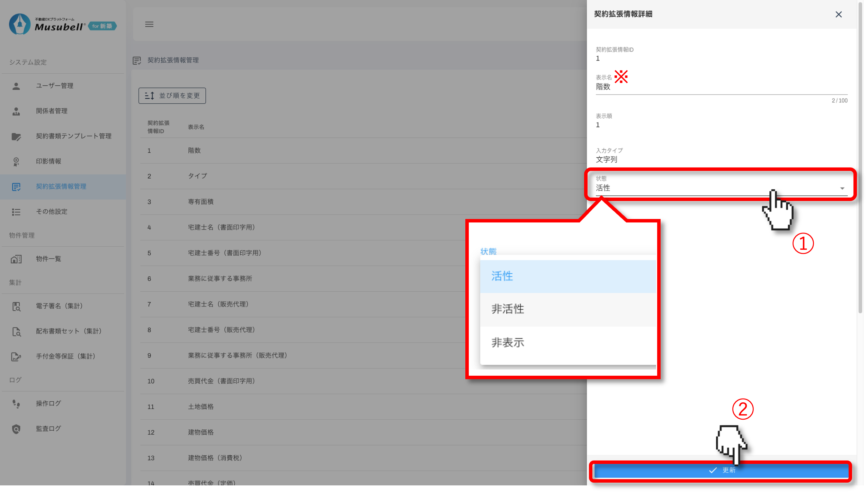Click the 物件一覧 building icon
The height and width of the screenshot is (493, 868).
click(16, 259)
